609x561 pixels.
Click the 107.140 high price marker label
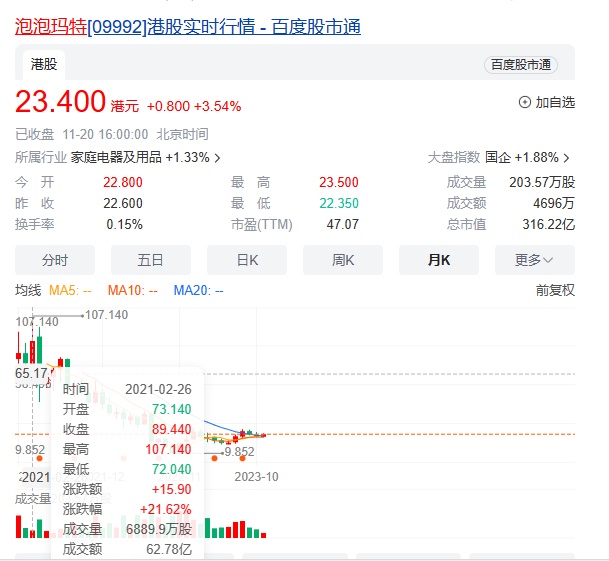click(106, 315)
